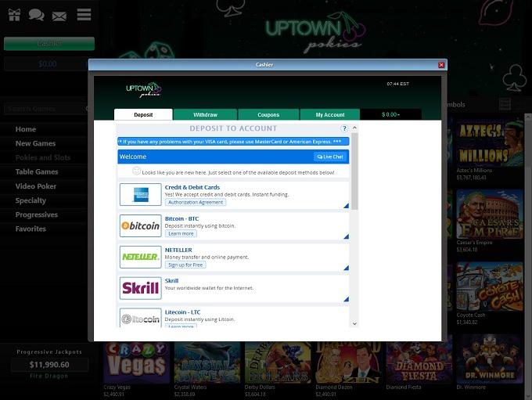The image size is (532, 400).
Task: Open Aztec's Millions game thumbnail
Action: [490, 142]
